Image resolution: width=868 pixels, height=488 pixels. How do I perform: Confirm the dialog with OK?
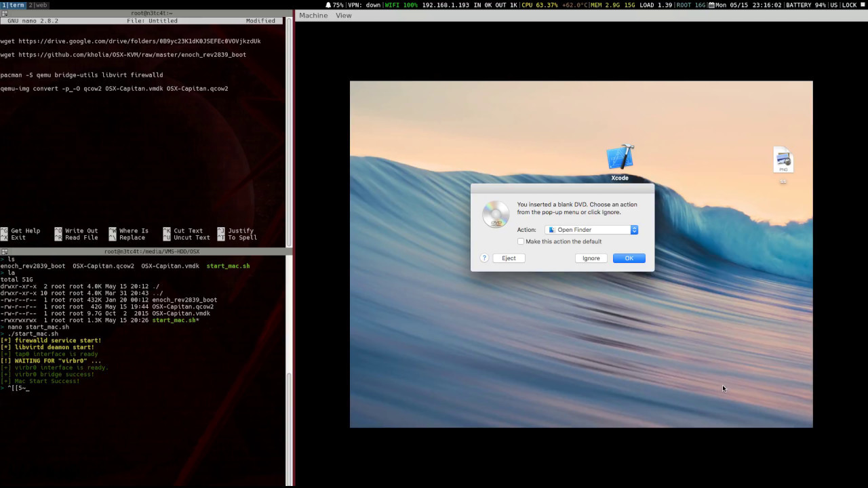(x=629, y=258)
